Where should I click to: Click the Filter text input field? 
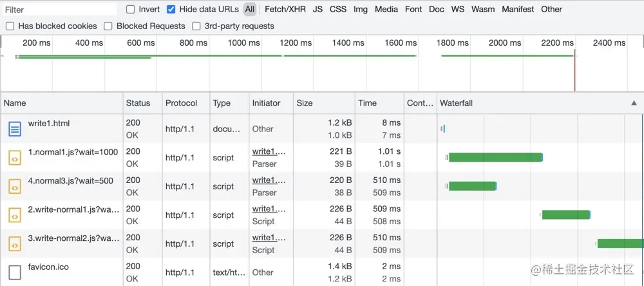[59, 10]
